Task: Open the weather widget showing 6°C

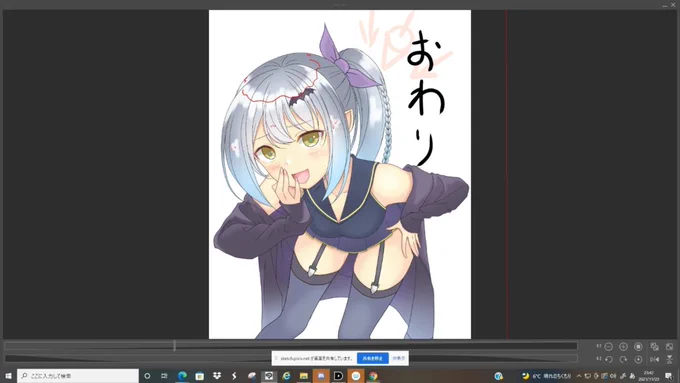Action: point(547,376)
